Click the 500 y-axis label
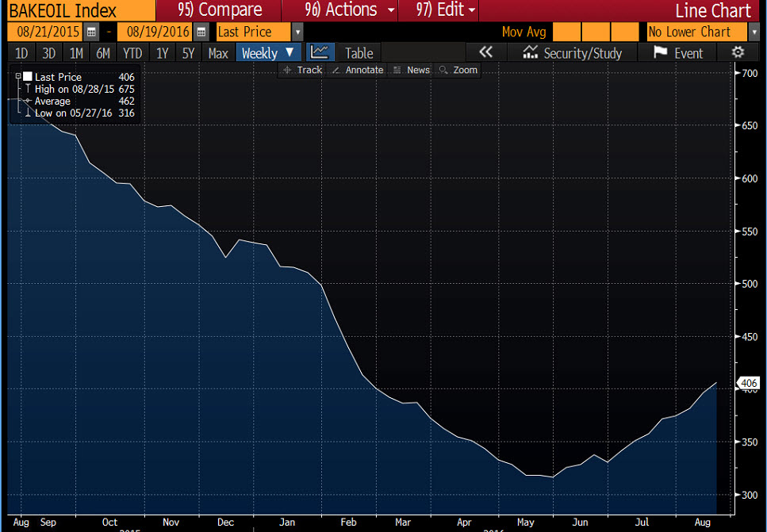 (x=750, y=284)
